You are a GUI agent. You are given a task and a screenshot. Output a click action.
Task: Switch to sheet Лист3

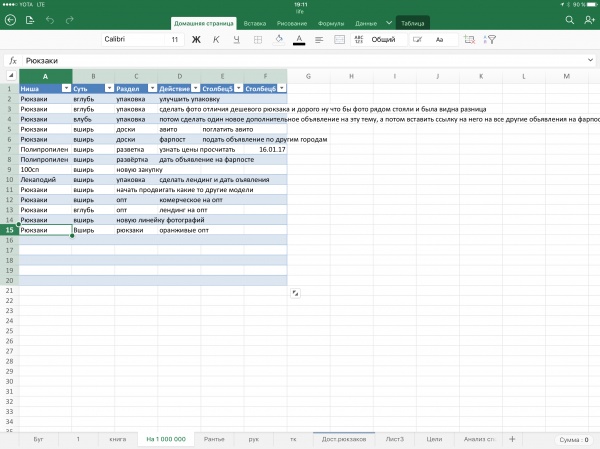[395, 439]
